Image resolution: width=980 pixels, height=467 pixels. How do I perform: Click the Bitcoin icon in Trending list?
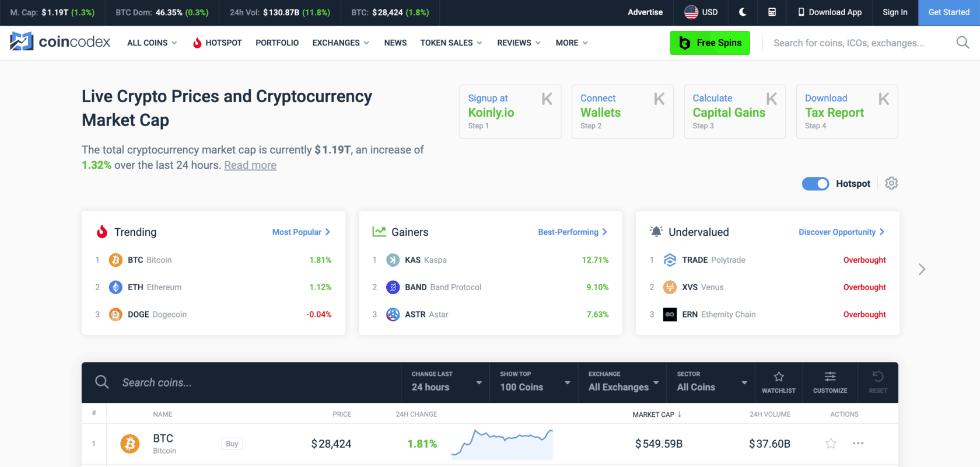[116, 260]
